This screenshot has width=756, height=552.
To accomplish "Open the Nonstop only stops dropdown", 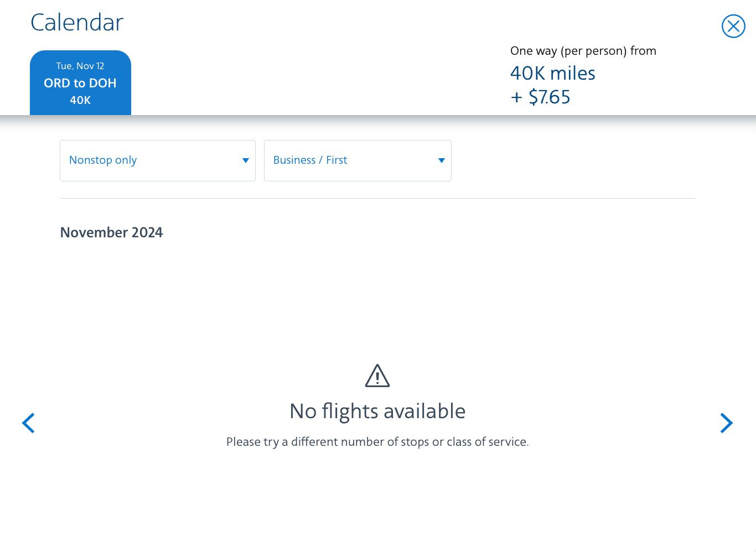I will 157,160.
